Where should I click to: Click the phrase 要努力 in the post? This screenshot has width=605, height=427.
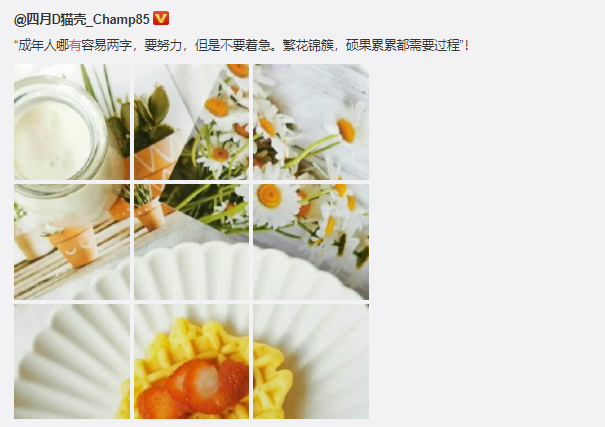(x=163, y=46)
